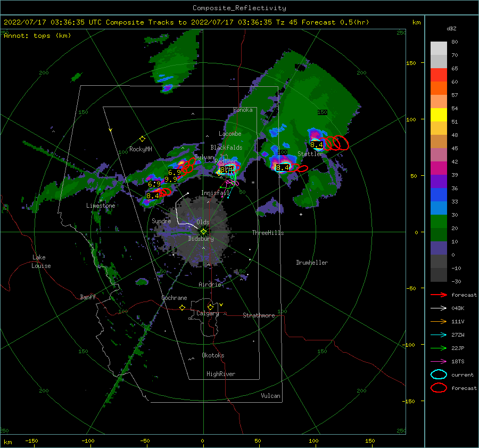
Task: Click the red forecast arrow in legend
Action: tap(439, 295)
